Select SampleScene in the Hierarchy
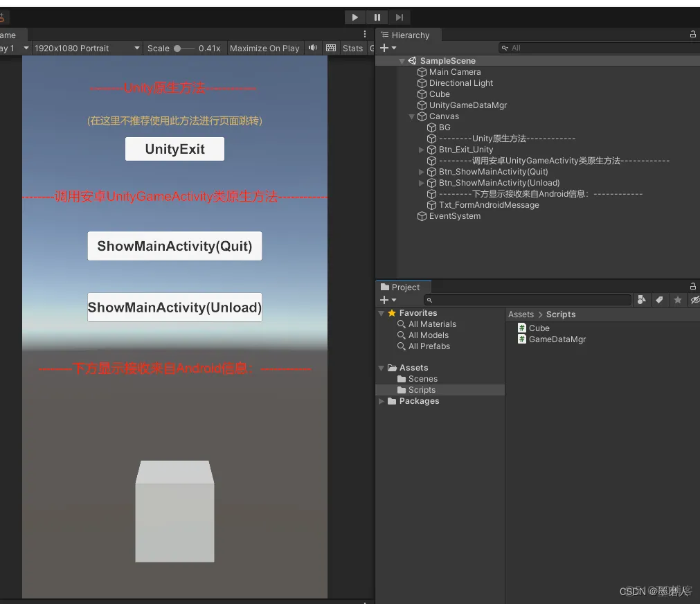Viewport: 700px width, 604px height. click(448, 61)
